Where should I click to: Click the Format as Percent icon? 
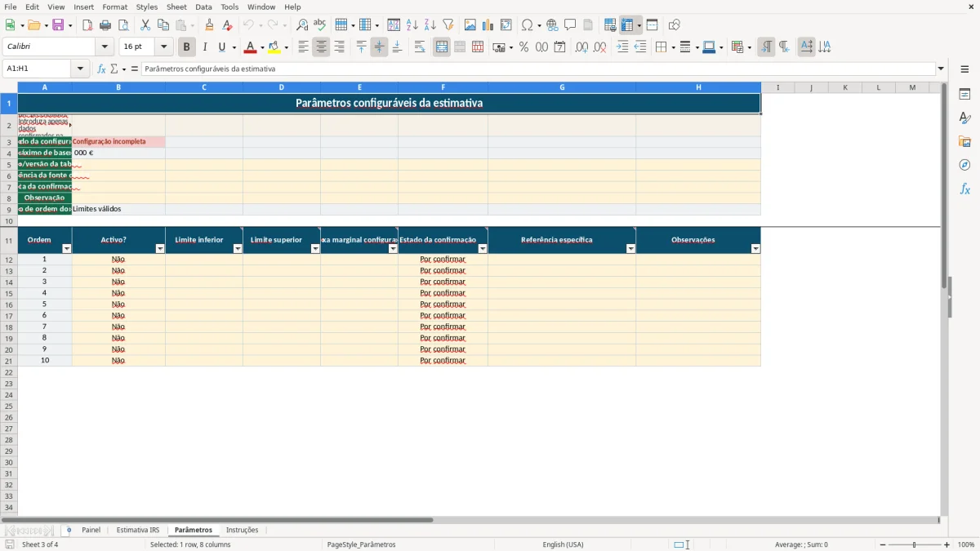tap(523, 47)
